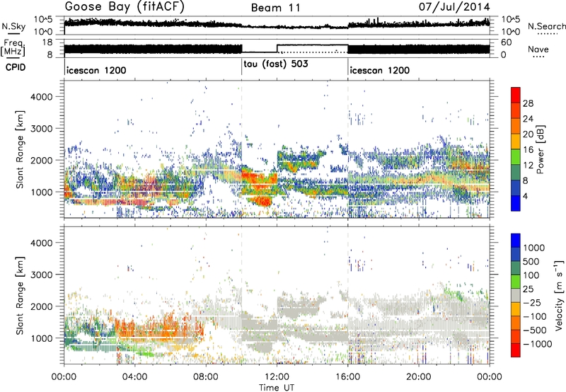Click the "-25" tick on Velocity colorbar
Screen dimensions: 566x392
532,302
